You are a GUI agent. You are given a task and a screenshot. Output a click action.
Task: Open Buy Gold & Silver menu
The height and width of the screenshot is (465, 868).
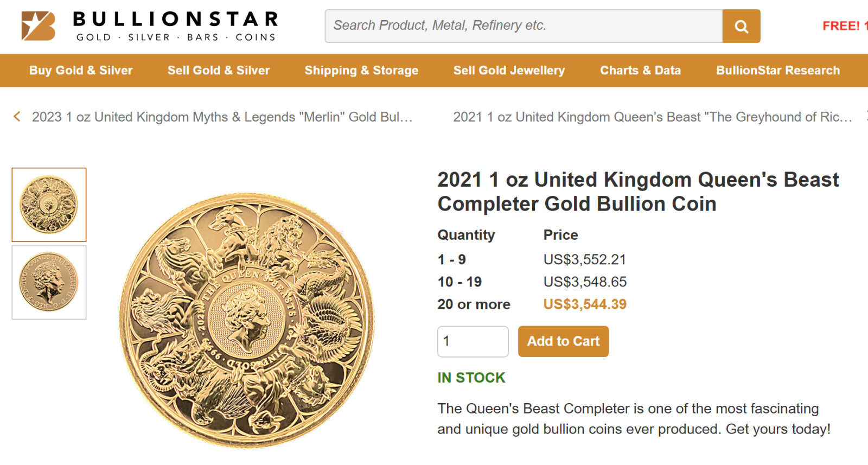81,71
